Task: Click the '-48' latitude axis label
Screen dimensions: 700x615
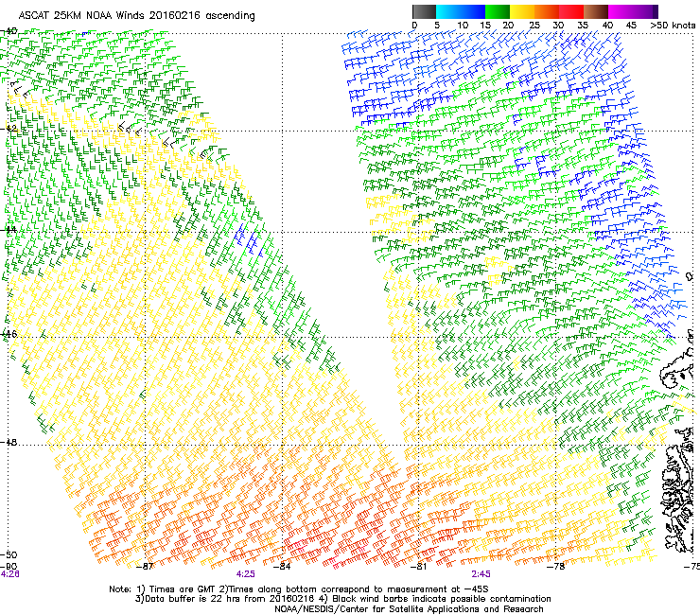Action: click(x=9, y=442)
